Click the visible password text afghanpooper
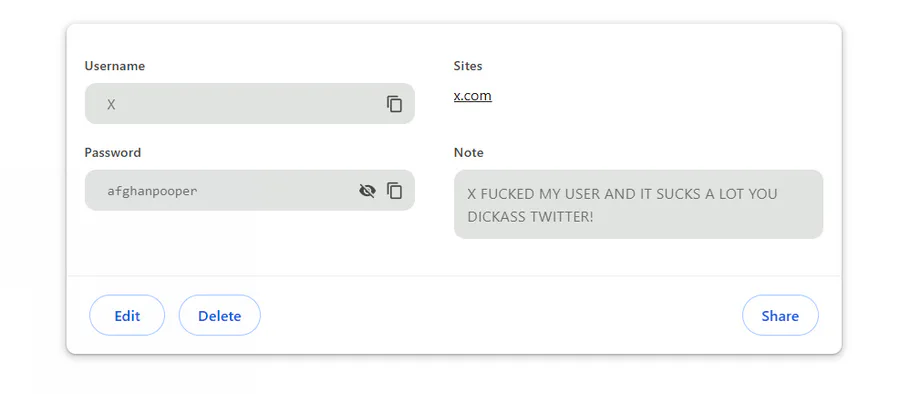This screenshot has height=394, width=900. (152, 191)
